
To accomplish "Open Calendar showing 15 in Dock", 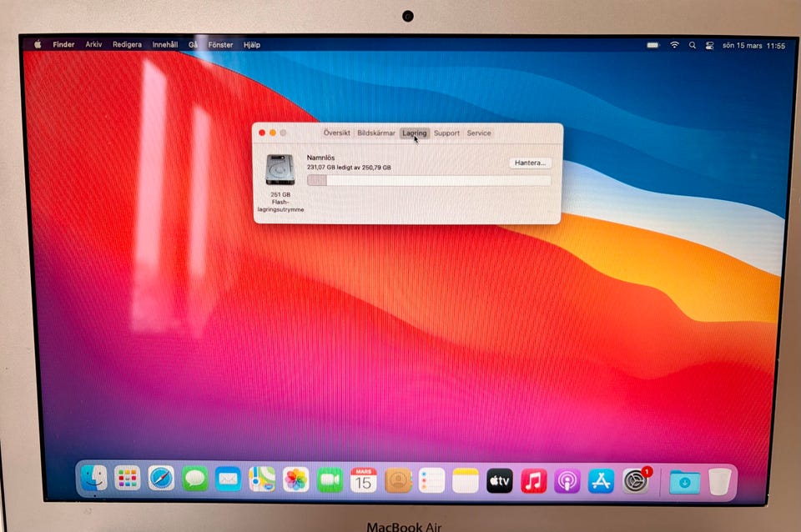I will pos(364,480).
